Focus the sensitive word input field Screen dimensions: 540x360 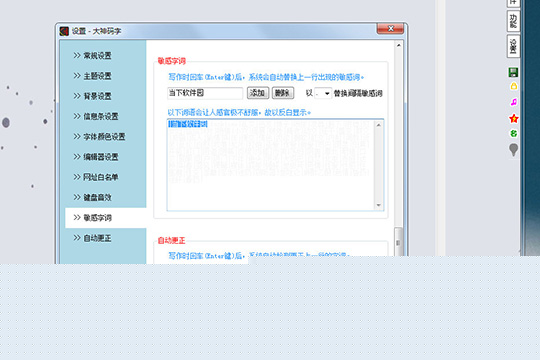[x=205, y=93]
